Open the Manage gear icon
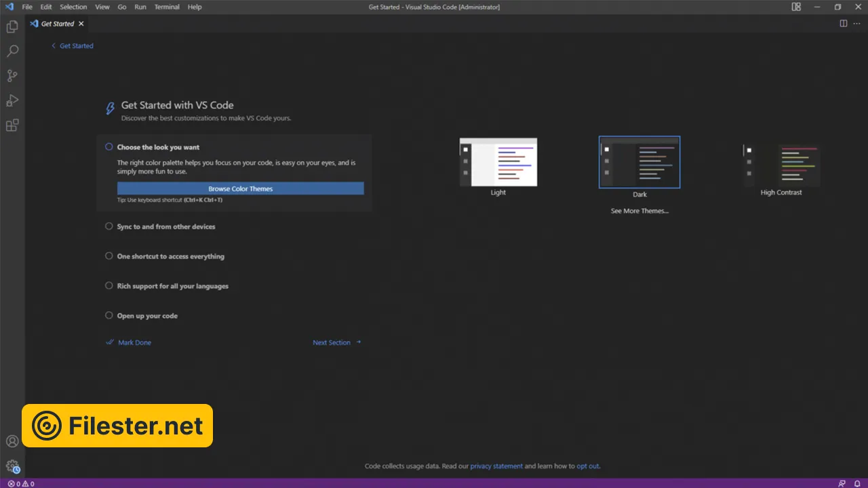Image resolution: width=868 pixels, height=488 pixels. [x=12, y=466]
